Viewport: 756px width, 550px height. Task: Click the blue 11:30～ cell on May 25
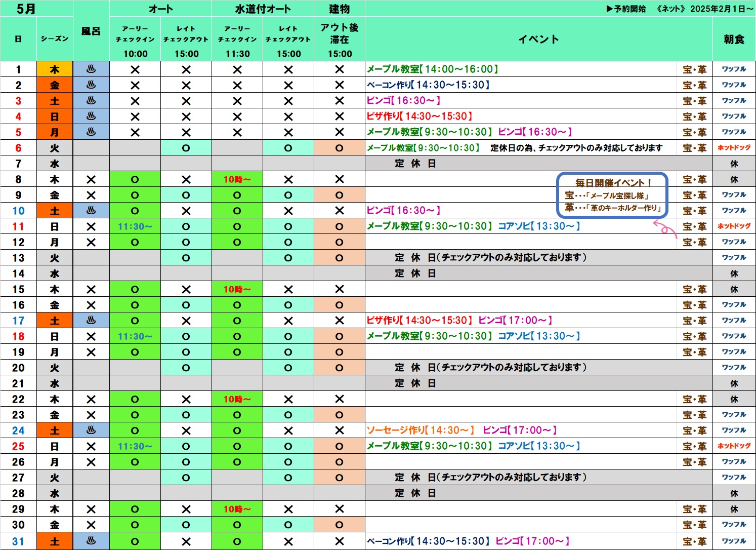(135, 446)
